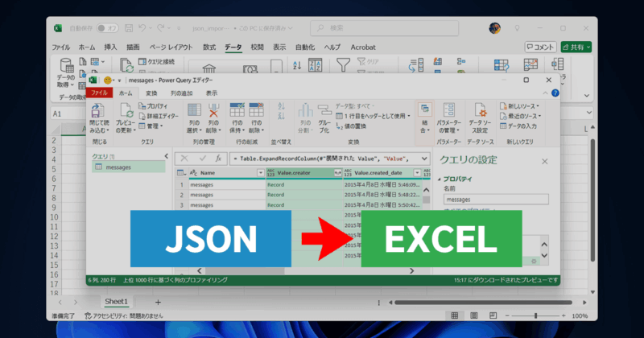Click the Power Query help question mark icon

tap(555, 93)
